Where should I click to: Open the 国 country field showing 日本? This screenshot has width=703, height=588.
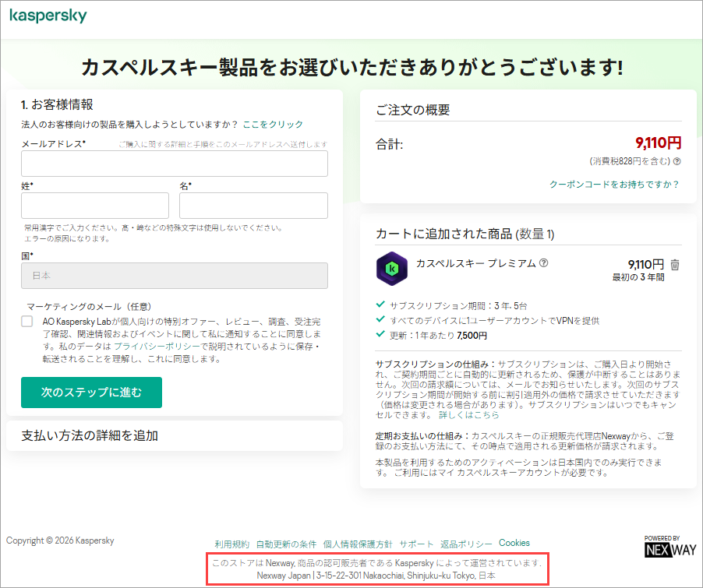coord(175,276)
